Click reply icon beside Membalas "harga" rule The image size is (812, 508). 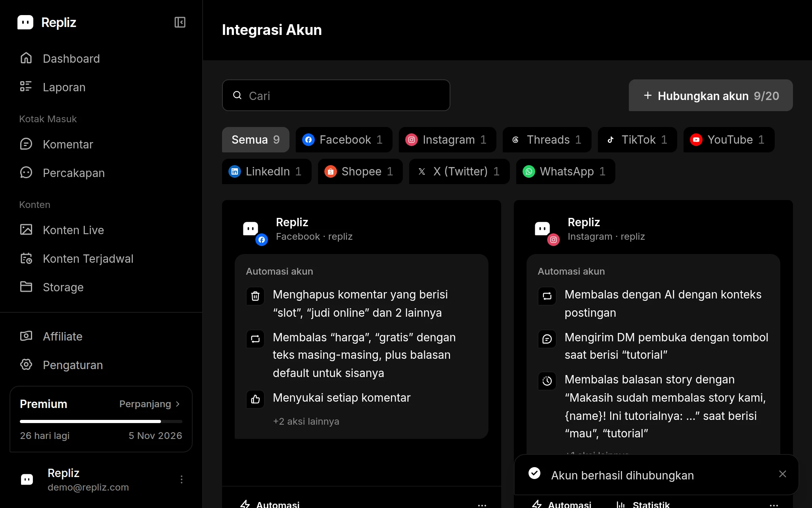tap(255, 339)
